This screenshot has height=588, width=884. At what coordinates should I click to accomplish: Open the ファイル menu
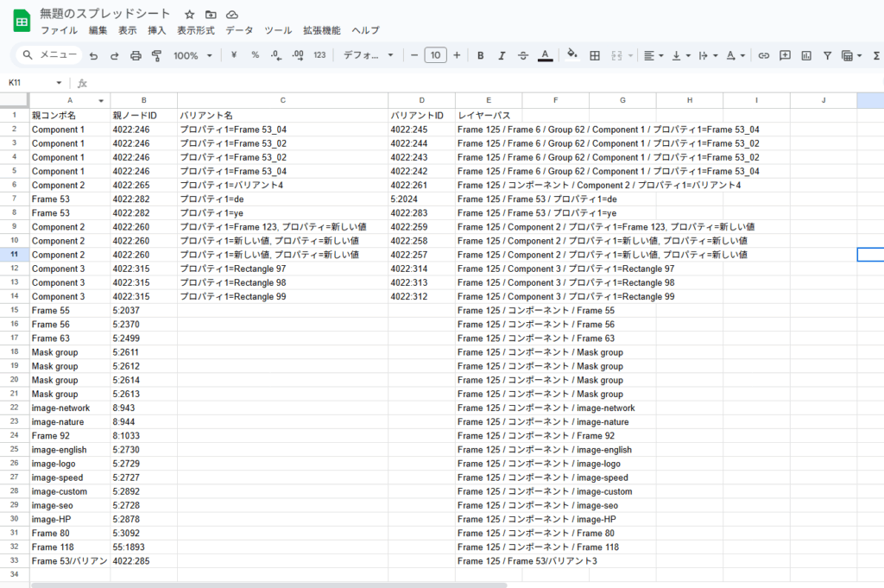(59, 30)
